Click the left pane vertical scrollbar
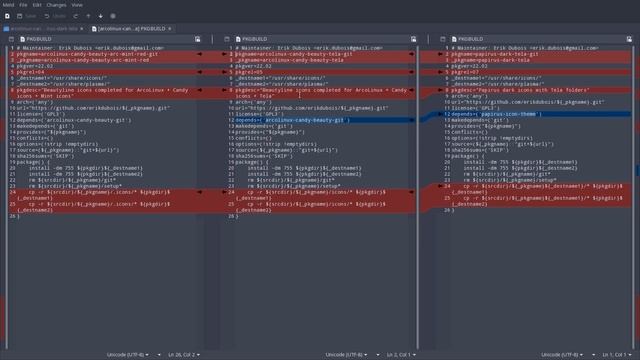640x360 pixels. [x=7, y=197]
